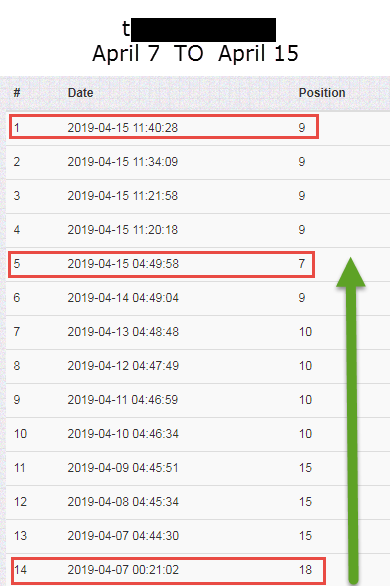Select date 2019-04-13 04:48:48
The width and height of the screenshot is (390, 586).
[x=123, y=332]
